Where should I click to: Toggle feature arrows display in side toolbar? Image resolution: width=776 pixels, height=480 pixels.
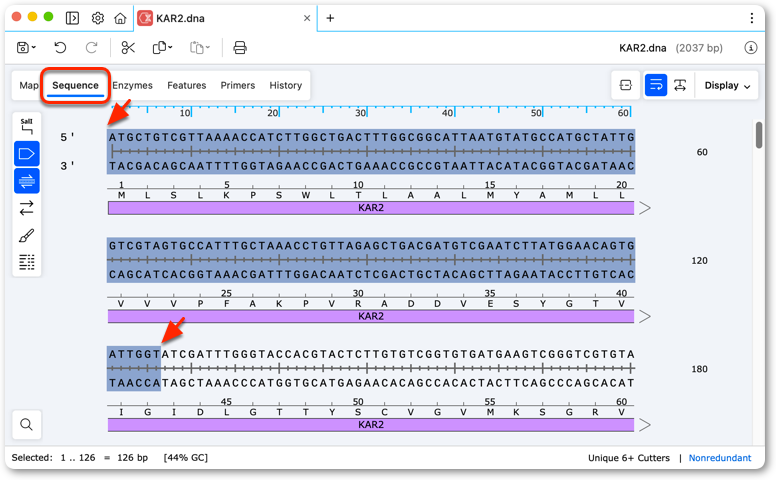[27, 154]
